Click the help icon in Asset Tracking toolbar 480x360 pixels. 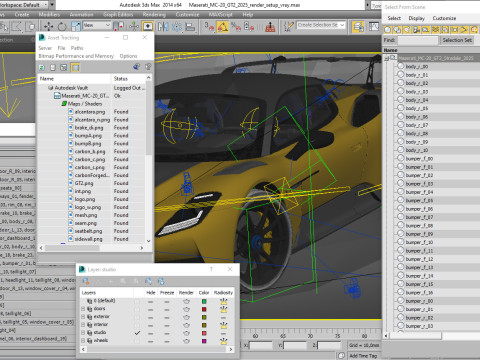148,67
